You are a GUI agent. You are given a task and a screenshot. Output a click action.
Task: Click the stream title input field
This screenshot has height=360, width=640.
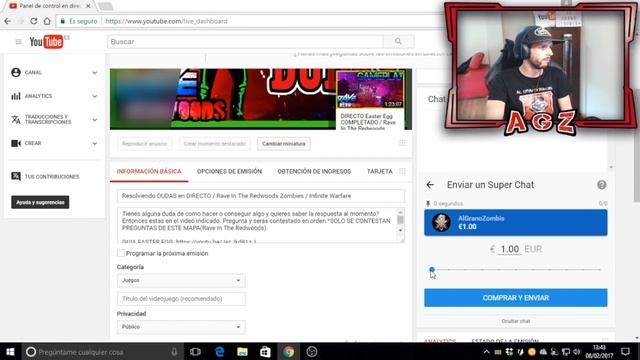point(261,196)
